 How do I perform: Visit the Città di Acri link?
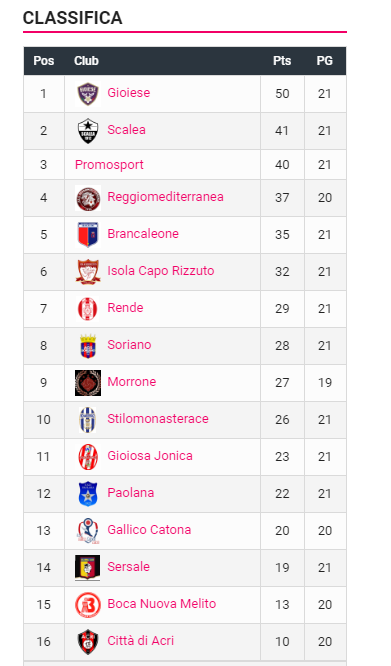click(141, 641)
